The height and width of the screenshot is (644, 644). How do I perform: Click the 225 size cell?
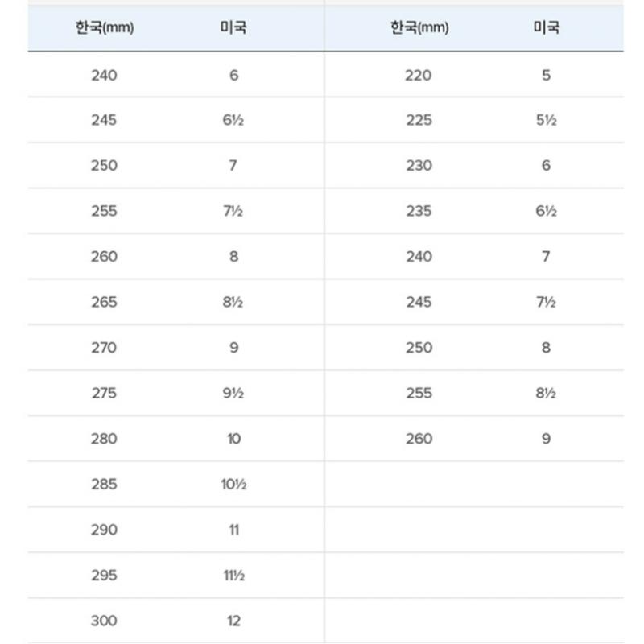[x=419, y=121]
